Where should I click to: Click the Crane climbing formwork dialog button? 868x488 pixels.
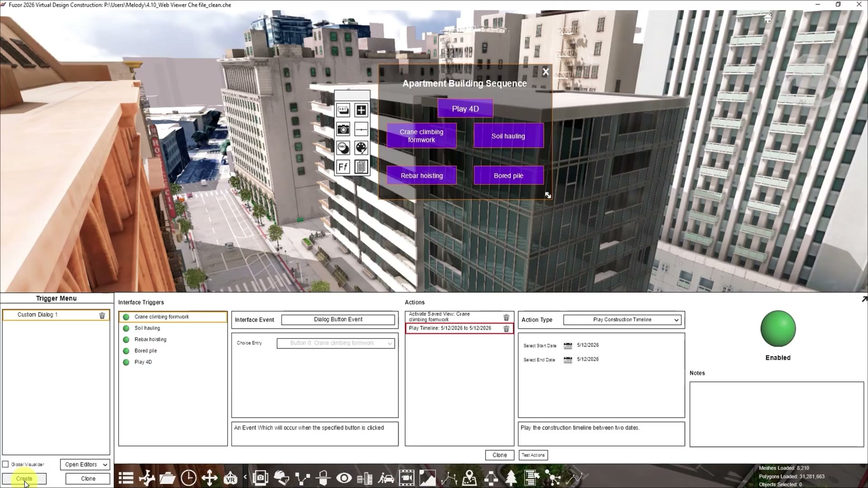point(421,136)
